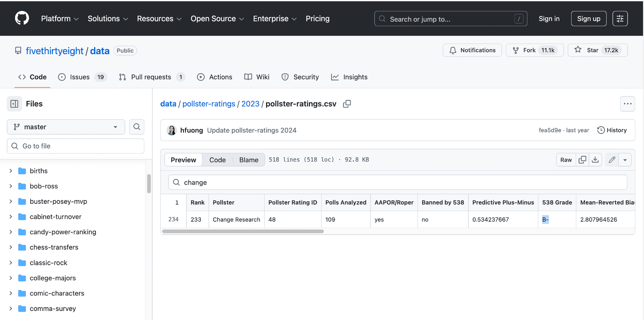The width and height of the screenshot is (644, 320).
Task: Copy raw file contents
Action: 582,160
